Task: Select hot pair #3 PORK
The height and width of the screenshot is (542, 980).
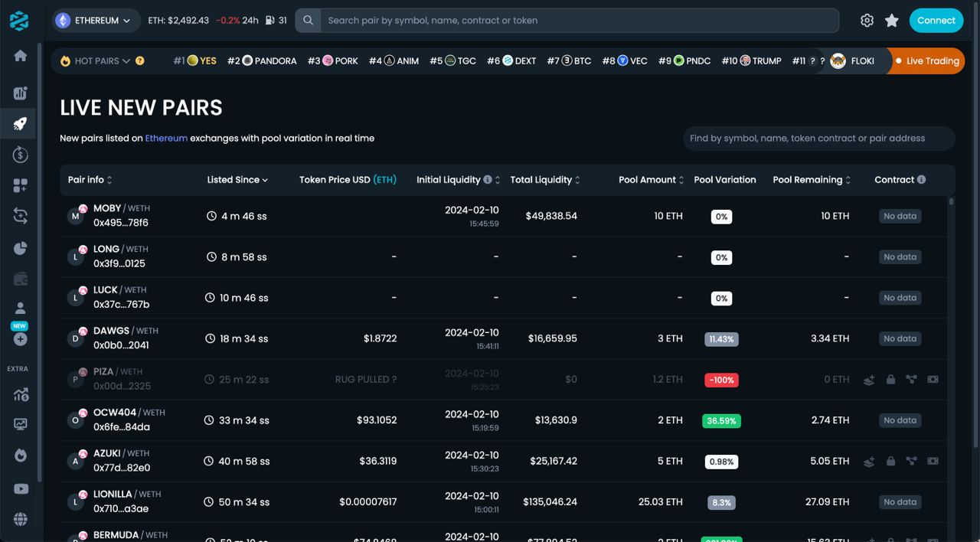Action: [333, 60]
